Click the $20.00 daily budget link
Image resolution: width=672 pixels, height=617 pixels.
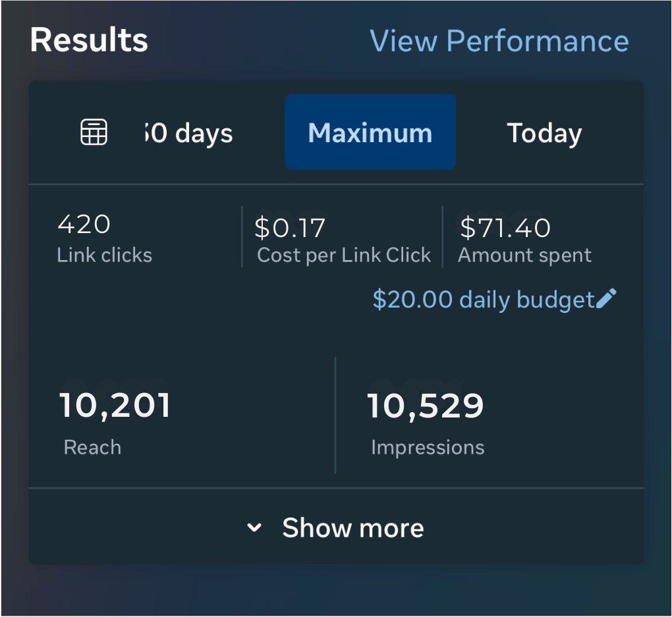coord(484,300)
